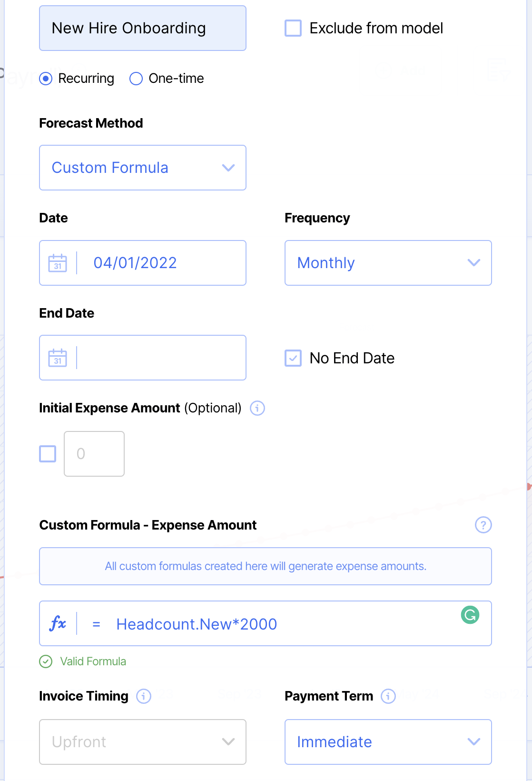This screenshot has width=532, height=781.
Task: Open the Immediate payment term dropdown
Action: pyautogui.click(x=388, y=742)
